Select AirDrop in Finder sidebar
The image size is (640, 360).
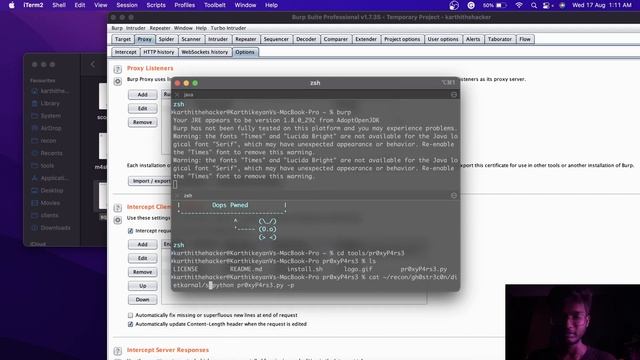51,128
